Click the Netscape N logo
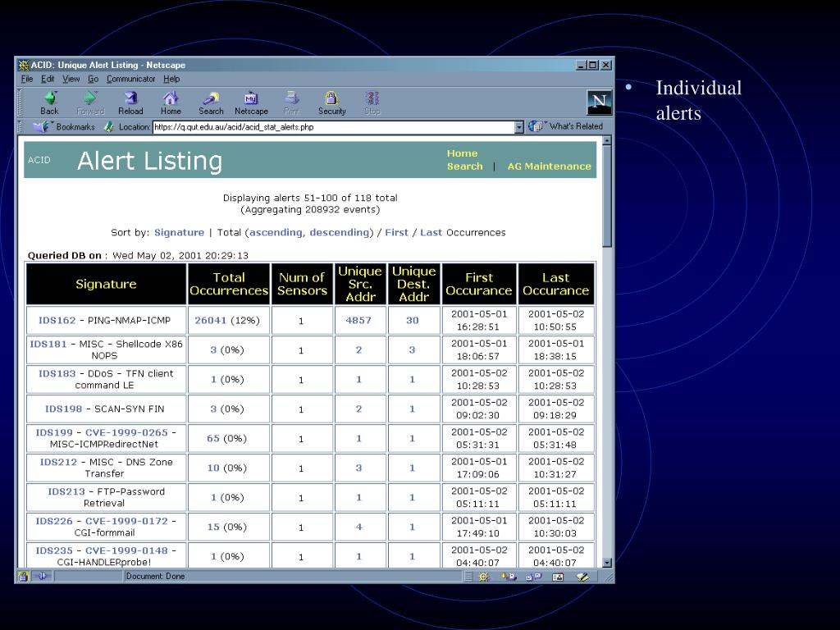The image size is (840, 630). [x=600, y=103]
